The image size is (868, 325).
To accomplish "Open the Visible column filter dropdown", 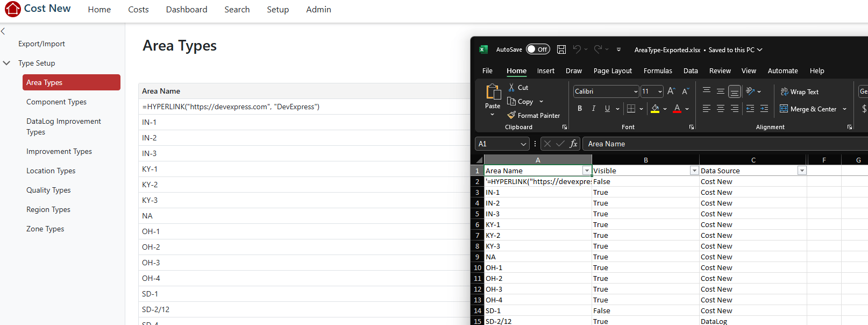I will pos(694,171).
